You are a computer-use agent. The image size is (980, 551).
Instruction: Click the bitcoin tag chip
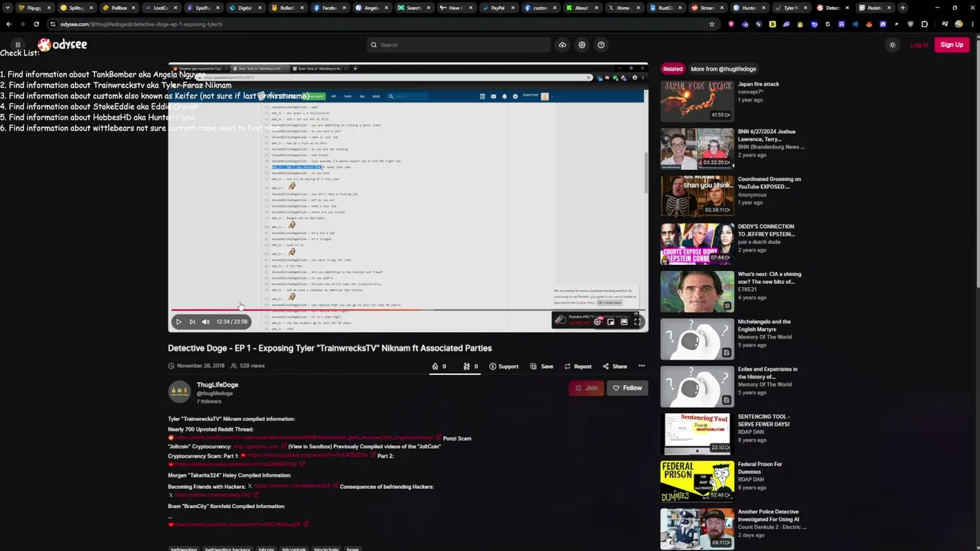pyautogui.click(x=266, y=549)
